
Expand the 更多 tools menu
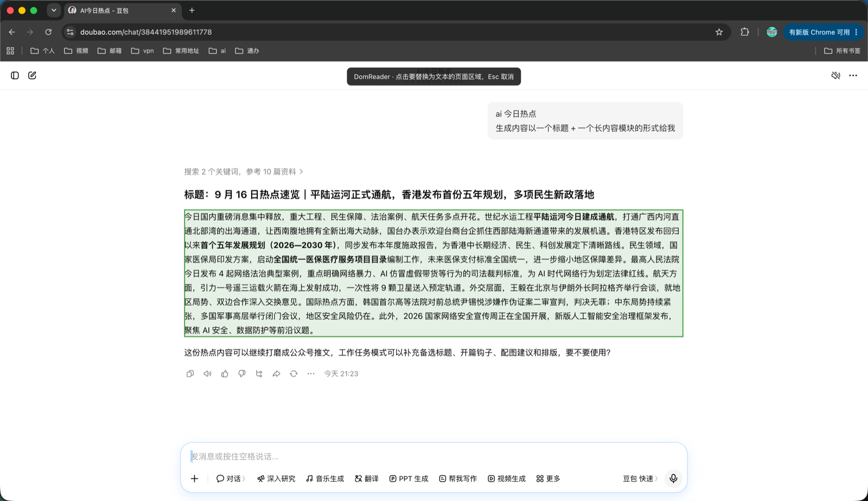tap(548, 479)
